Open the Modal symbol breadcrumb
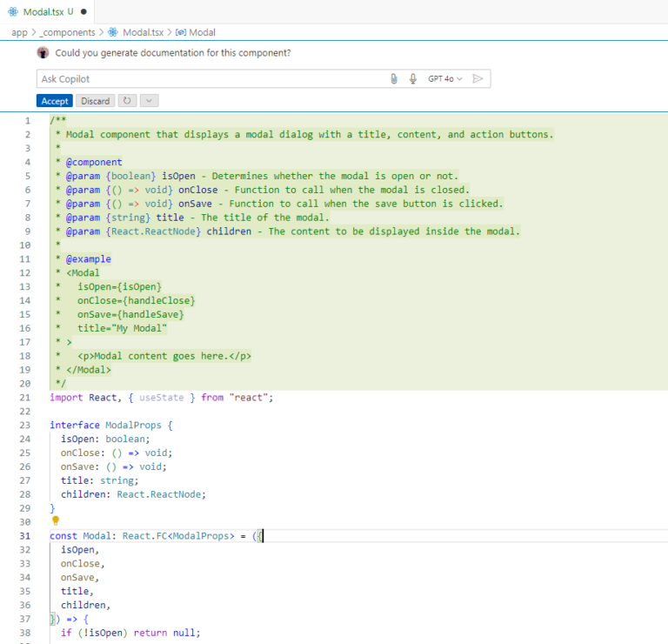668x644 pixels. [x=201, y=32]
